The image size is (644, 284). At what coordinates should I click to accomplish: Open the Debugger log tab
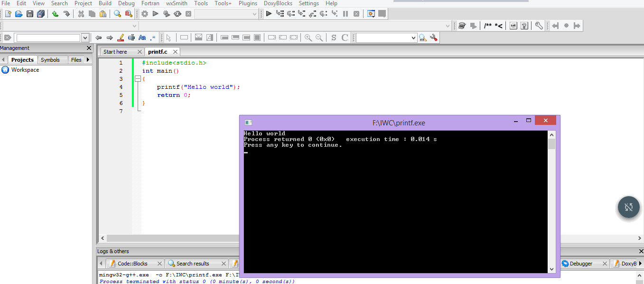pyautogui.click(x=581, y=264)
